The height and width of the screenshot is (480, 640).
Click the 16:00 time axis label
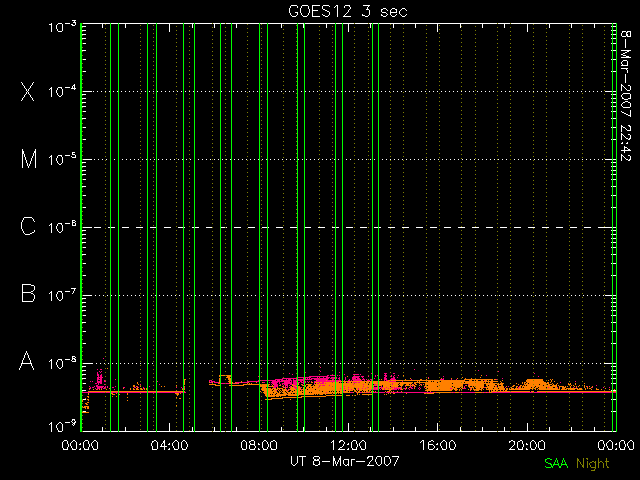point(438,445)
